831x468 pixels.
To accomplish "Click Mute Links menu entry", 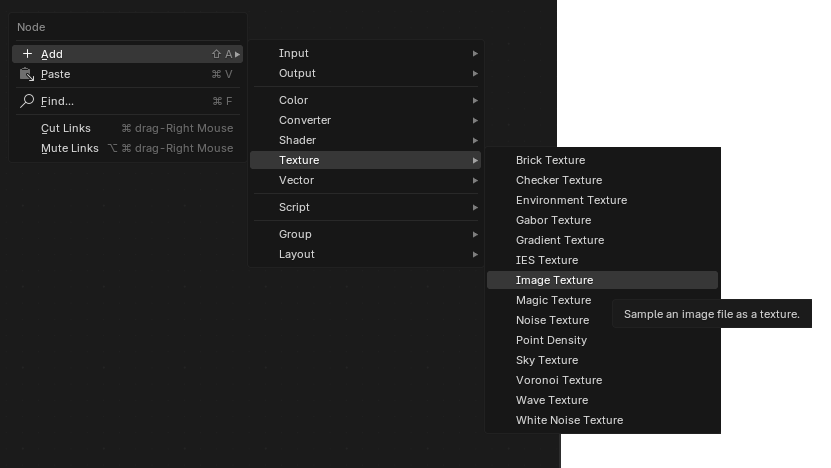I will (69, 148).
